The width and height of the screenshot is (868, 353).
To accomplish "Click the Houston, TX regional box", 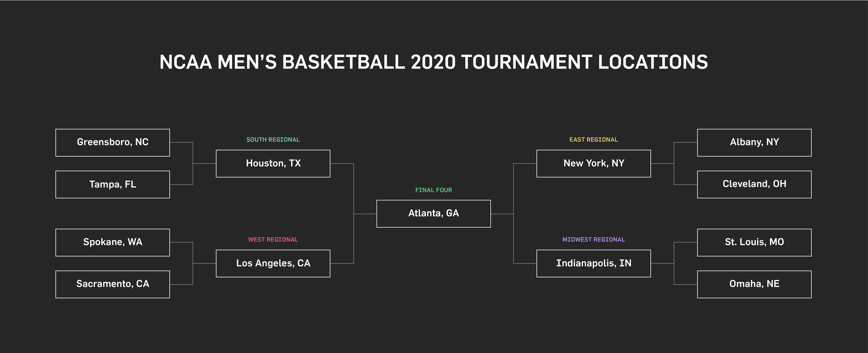I will 273,164.
